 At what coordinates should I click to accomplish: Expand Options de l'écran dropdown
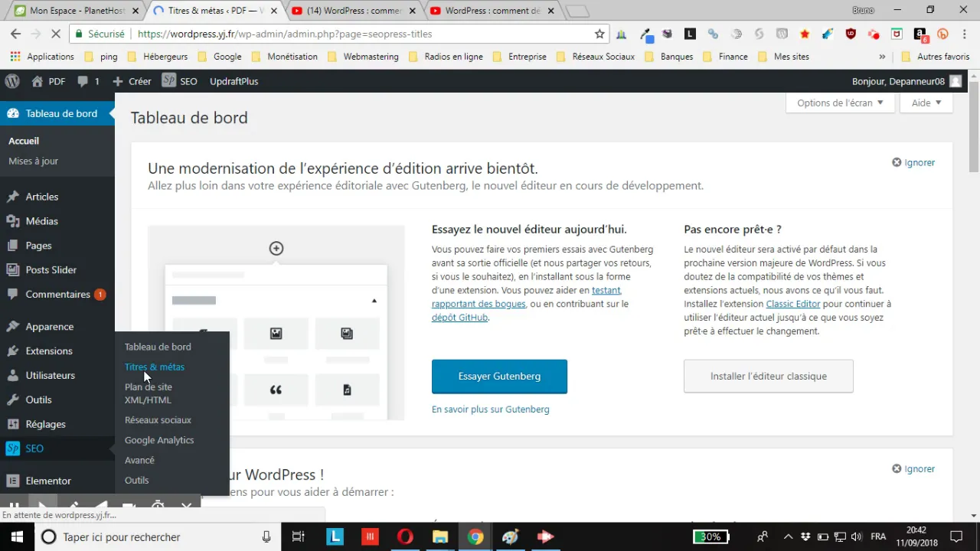pos(840,103)
